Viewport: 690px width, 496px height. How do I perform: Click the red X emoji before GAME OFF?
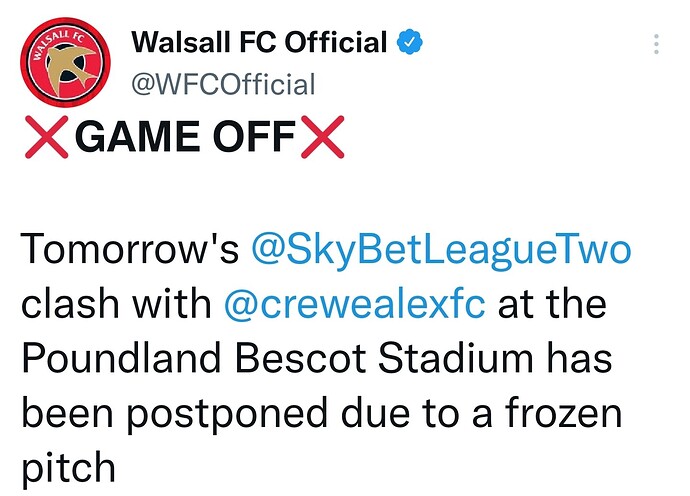click(x=47, y=139)
